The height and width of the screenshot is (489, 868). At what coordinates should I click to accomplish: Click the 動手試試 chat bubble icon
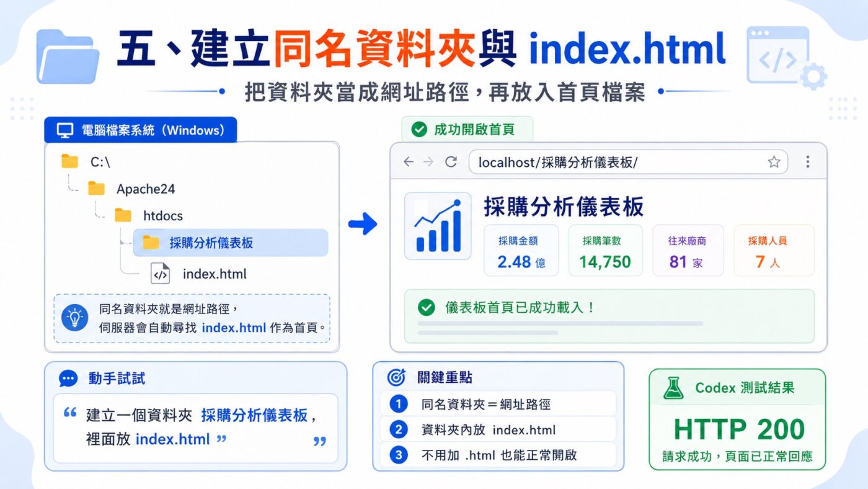(x=68, y=379)
